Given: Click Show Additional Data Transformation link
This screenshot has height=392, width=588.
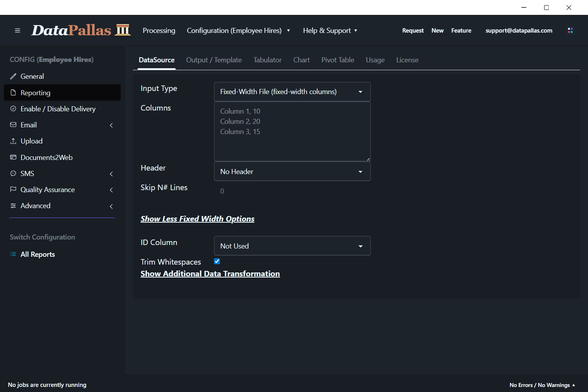Looking at the screenshot, I should (x=210, y=274).
